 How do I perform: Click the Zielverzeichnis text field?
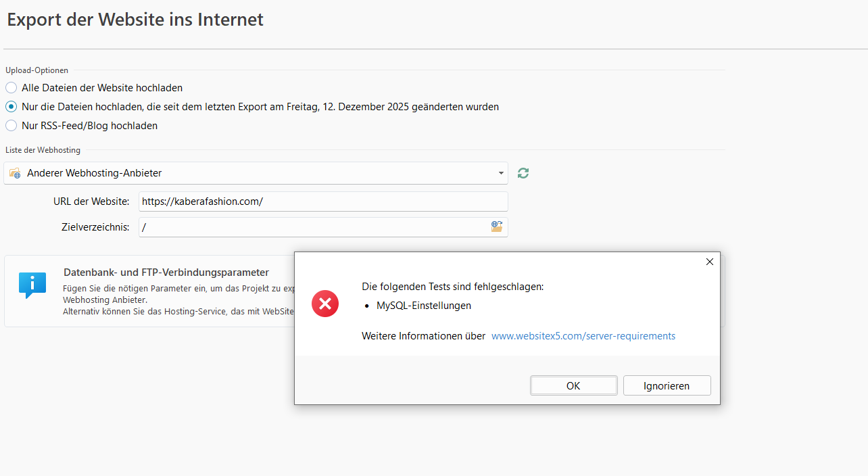tap(311, 227)
